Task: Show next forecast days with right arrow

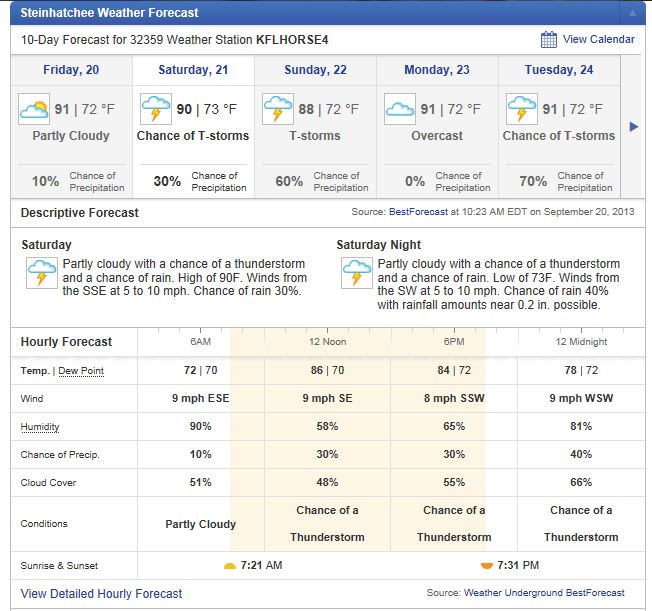Action: pyautogui.click(x=633, y=126)
